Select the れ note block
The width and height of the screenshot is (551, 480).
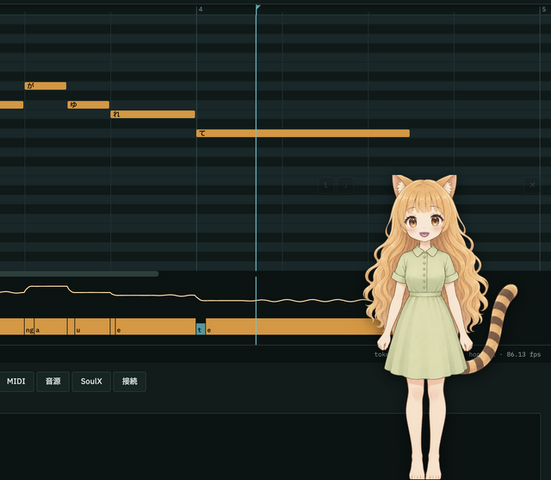(153, 114)
